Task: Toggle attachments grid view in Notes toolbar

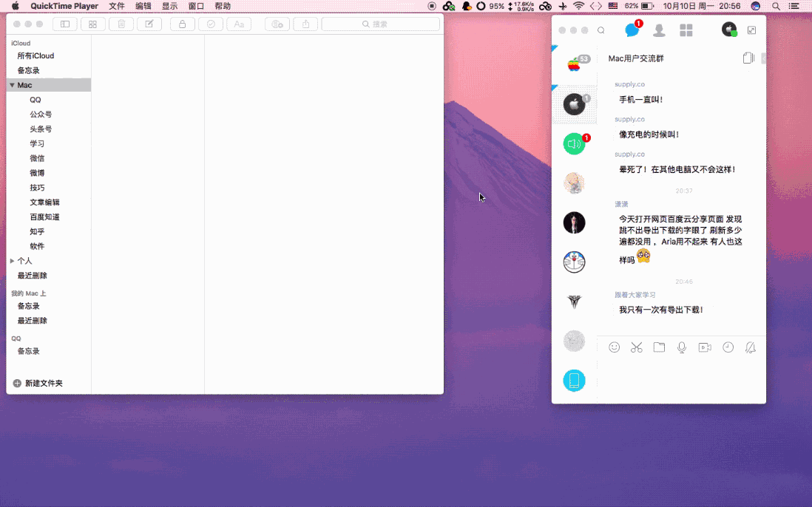Action: click(x=92, y=24)
